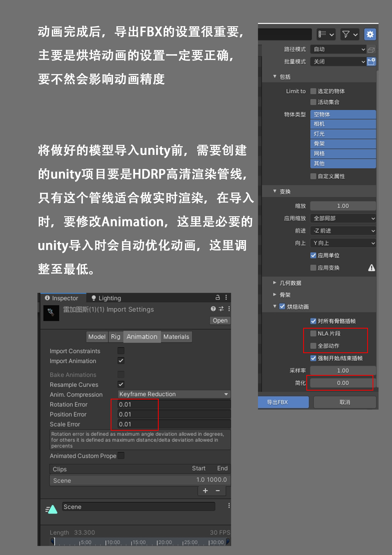Click the minus icon to remove clip
Viewport: 392px width, 555px height.
click(x=218, y=491)
